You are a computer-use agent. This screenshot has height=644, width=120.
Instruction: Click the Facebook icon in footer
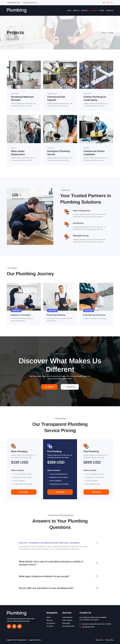click(x=14, y=626)
